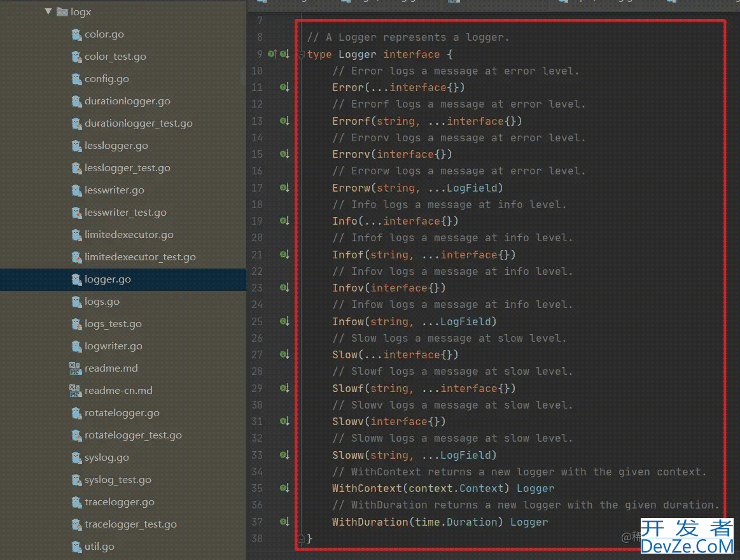Image resolution: width=740 pixels, height=560 pixels.
Task: Click the logs.go Go file icon
Action: click(x=76, y=301)
